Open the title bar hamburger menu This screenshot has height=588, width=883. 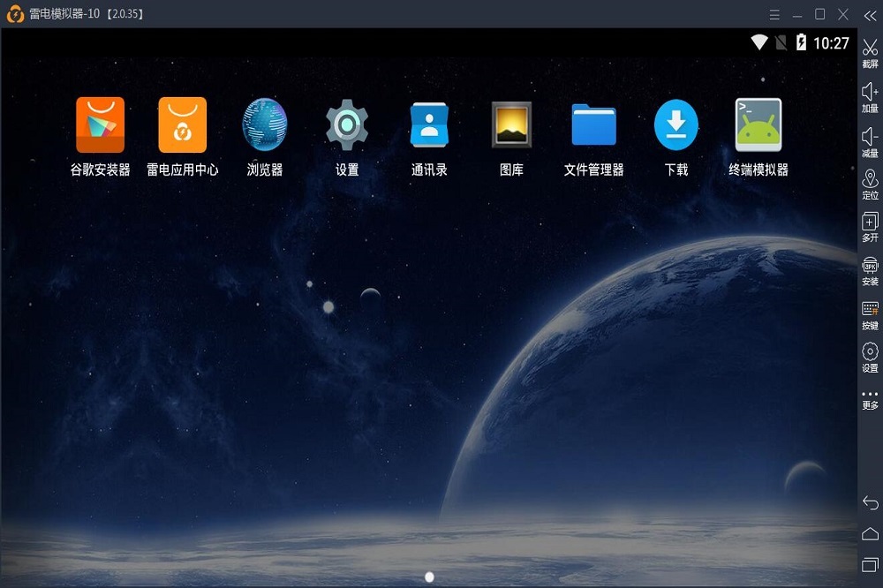click(774, 14)
